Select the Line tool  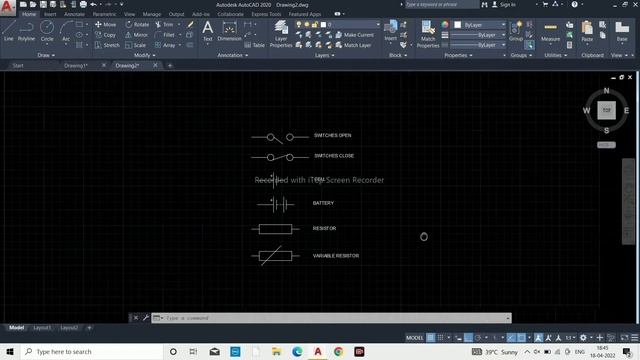(x=9, y=31)
